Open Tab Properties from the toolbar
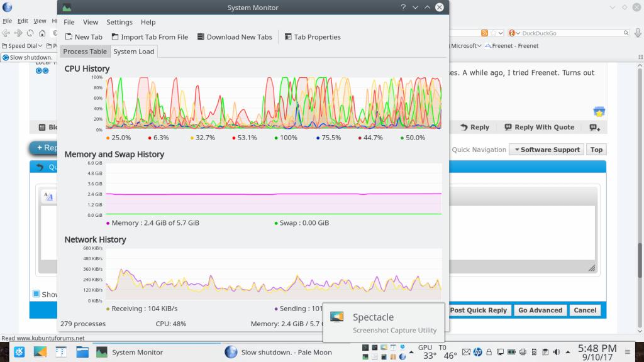Screen dimensions: 644x362 [x=288, y=37]
